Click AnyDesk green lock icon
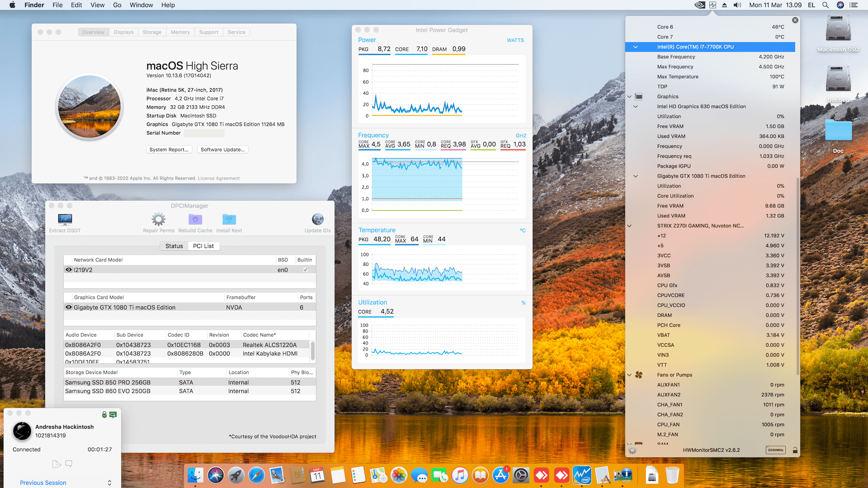The height and width of the screenshot is (488, 868). 104,415
